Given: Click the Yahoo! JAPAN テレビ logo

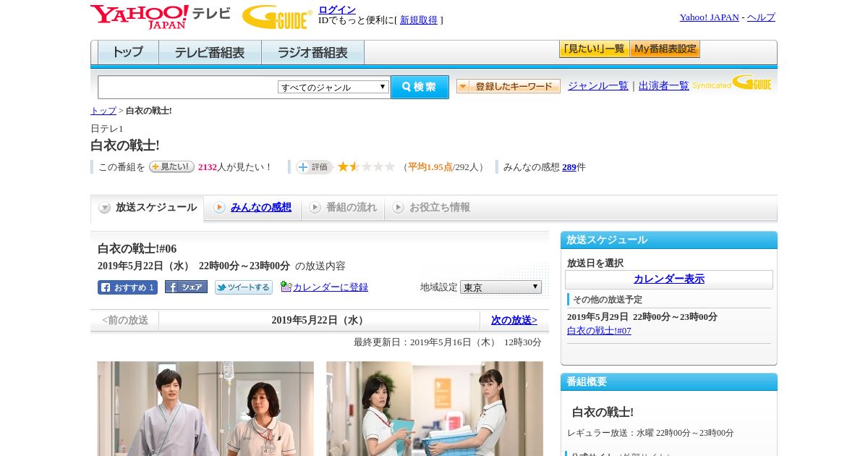Looking at the screenshot, I should 161,17.
